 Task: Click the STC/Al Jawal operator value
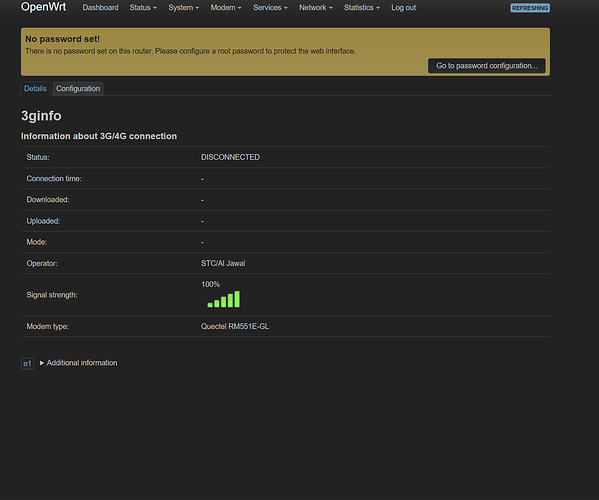[223, 263]
